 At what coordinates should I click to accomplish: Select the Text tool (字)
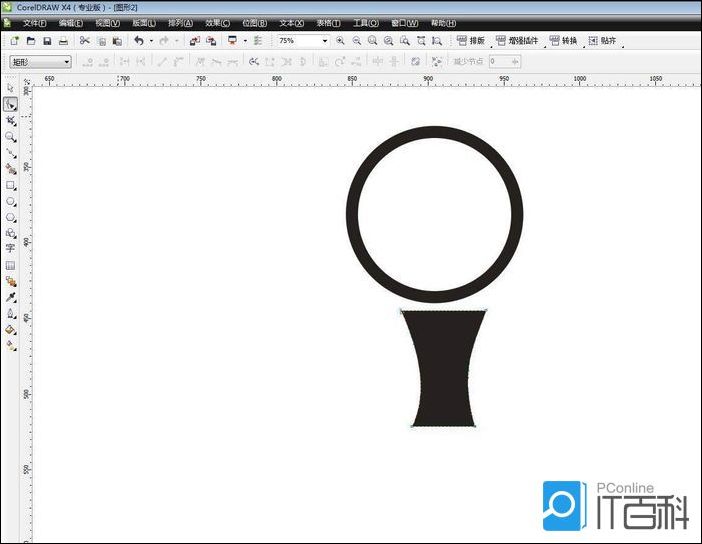point(10,248)
